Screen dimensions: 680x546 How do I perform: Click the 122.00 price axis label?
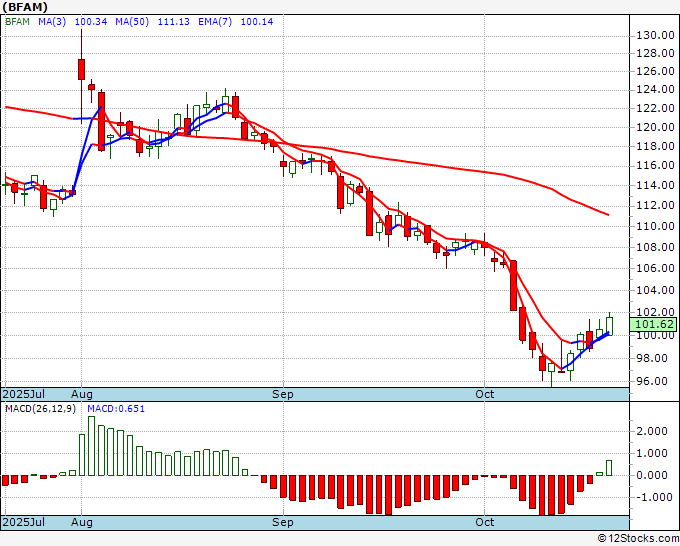[x=655, y=108]
